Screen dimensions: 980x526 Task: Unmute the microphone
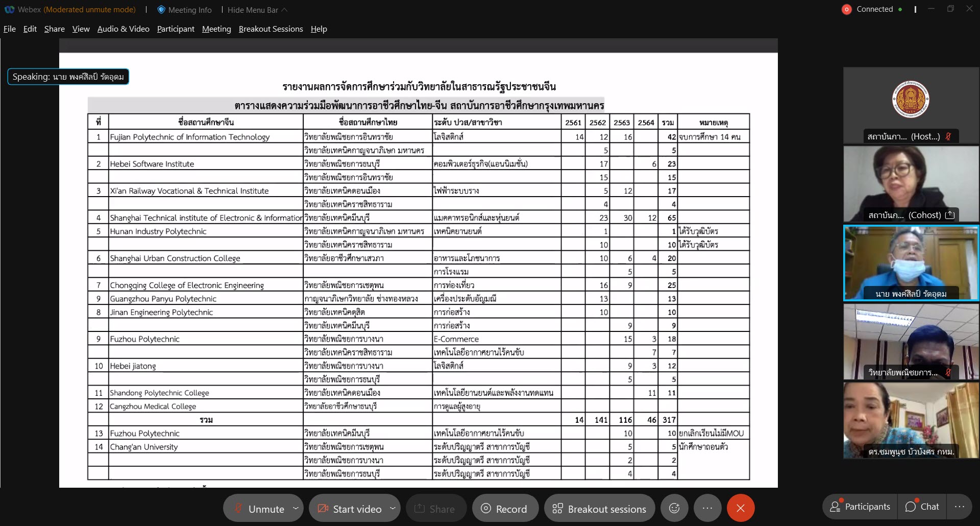(x=259, y=509)
